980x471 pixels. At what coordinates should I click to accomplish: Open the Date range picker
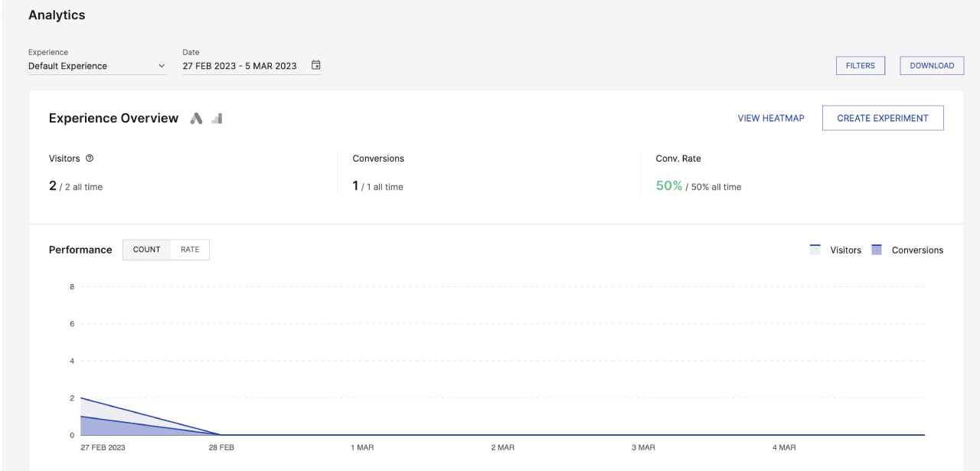[239, 66]
